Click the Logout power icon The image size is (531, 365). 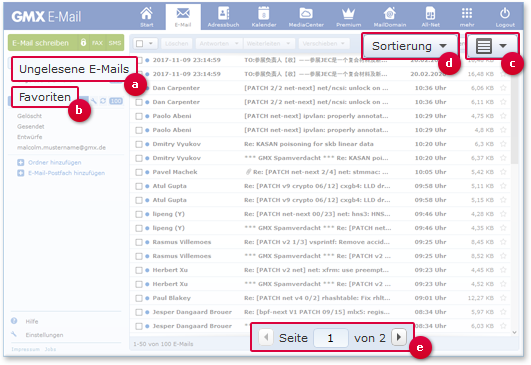click(505, 17)
